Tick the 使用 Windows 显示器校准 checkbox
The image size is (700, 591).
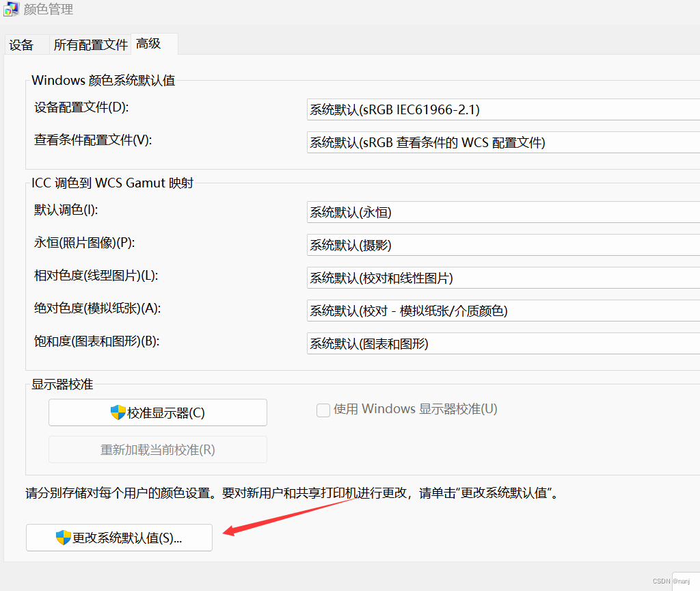tap(323, 410)
